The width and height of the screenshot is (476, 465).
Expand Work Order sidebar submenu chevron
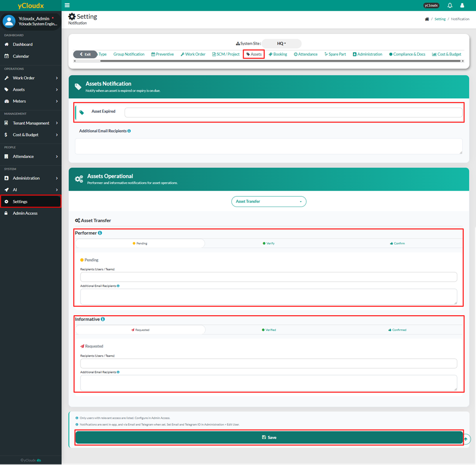tap(57, 78)
